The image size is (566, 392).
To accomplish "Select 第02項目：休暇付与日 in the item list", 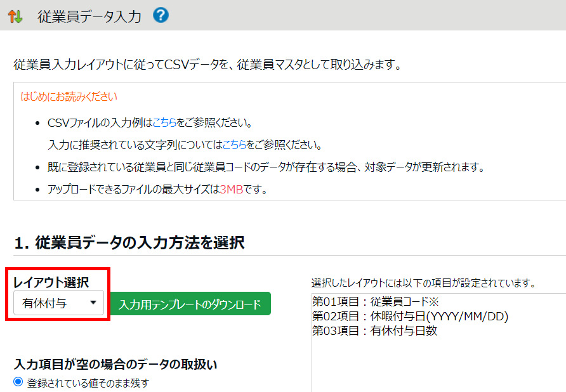I will point(410,316).
